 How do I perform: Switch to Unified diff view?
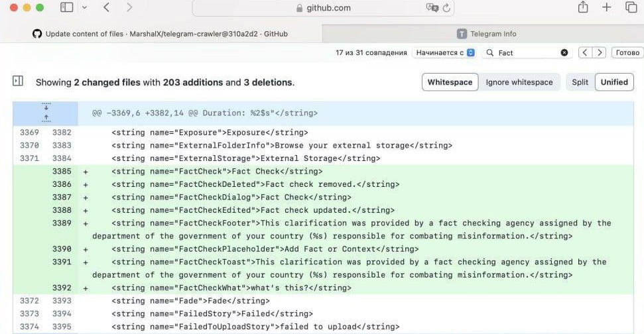click(614, 82)
